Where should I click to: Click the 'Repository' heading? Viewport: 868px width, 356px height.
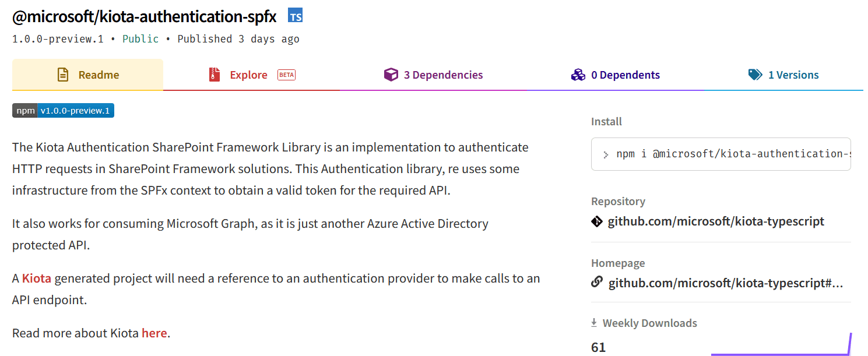point(618,202)
